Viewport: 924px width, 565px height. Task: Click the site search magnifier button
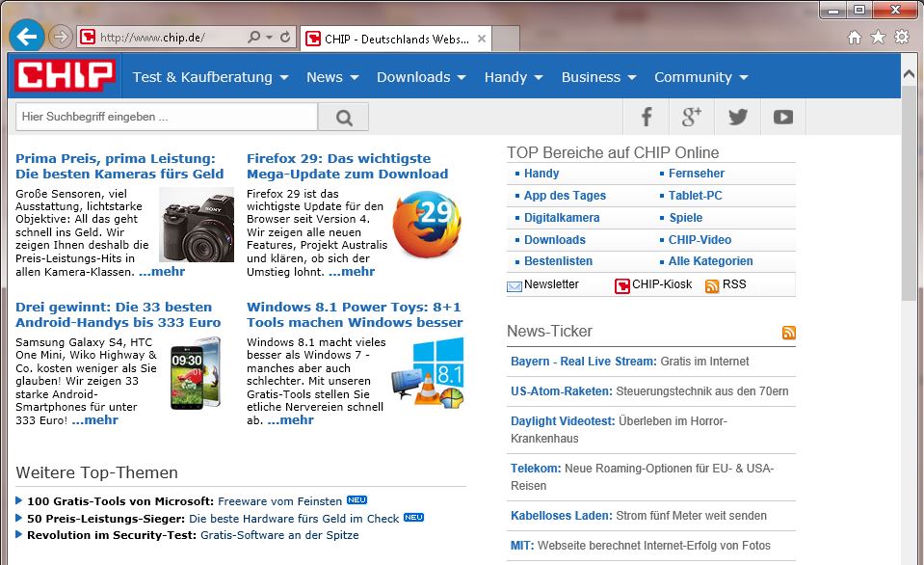[x=344, y=117]
